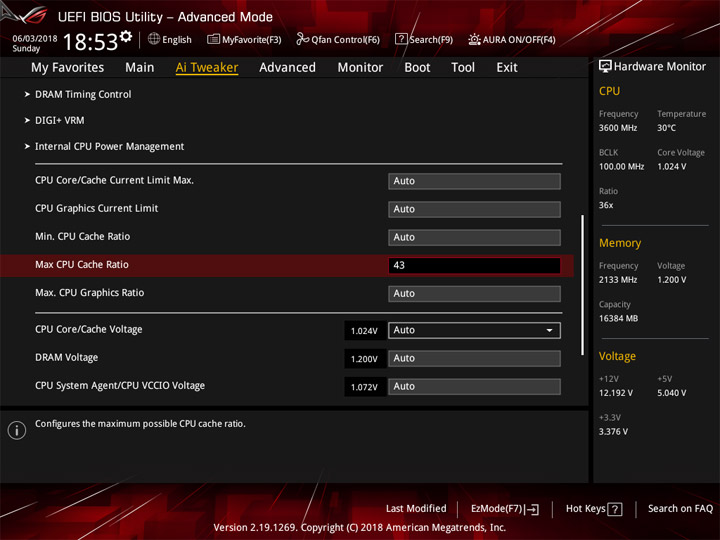Switch to the My Favorites tab
Image resolution: width=720 pixels, height=540 pixels.
tap(68, 68)
